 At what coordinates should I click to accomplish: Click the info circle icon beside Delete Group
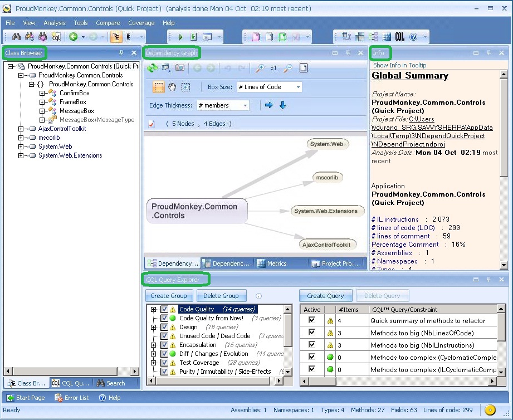258,296
